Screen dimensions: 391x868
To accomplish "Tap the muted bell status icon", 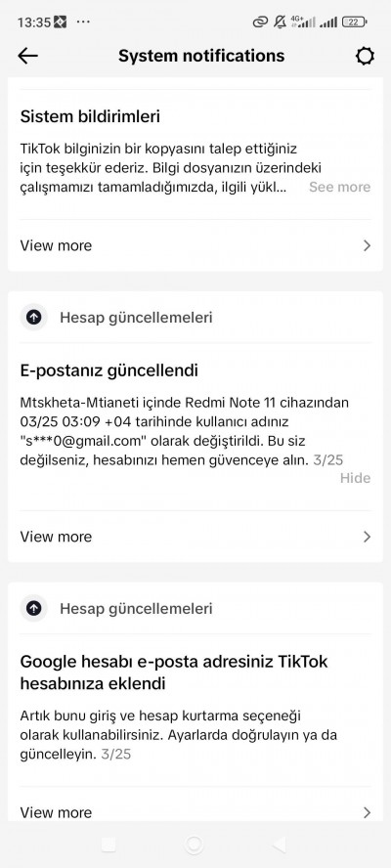I will 280,22.
